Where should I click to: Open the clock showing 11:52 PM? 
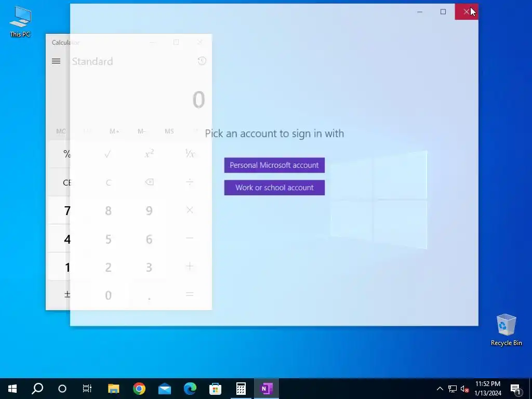[487, 389]
